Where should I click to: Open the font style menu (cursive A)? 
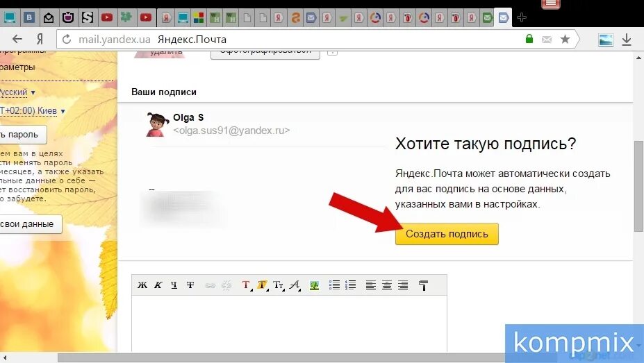click(295, 285)
